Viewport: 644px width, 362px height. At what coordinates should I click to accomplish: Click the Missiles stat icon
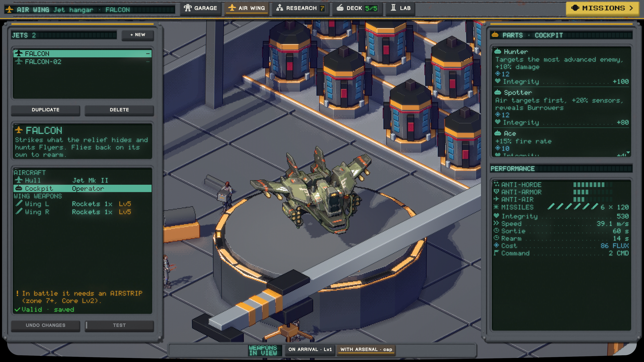click(496, 207)
